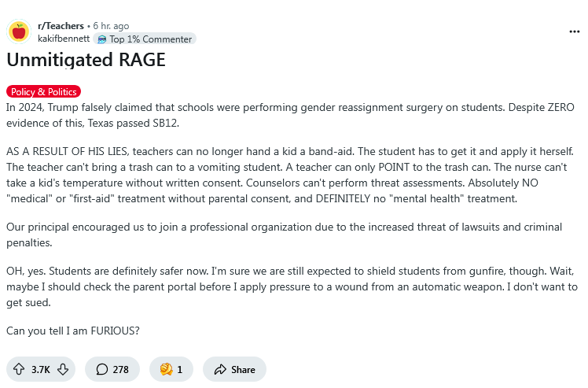Open the three-dot post options menu
The image size is (588, 388).
(574, 31)
